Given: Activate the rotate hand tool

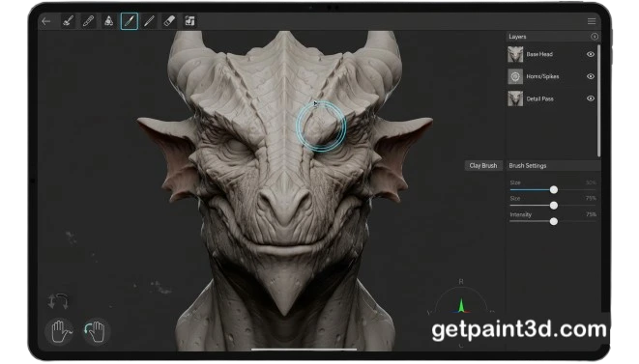Looking at the screenshot, I should pos(96,331).
